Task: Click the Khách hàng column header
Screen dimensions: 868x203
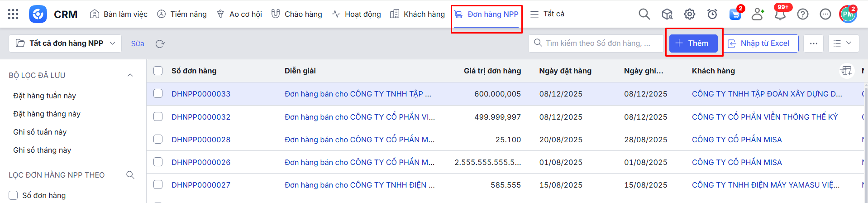Action: [713, 71]
